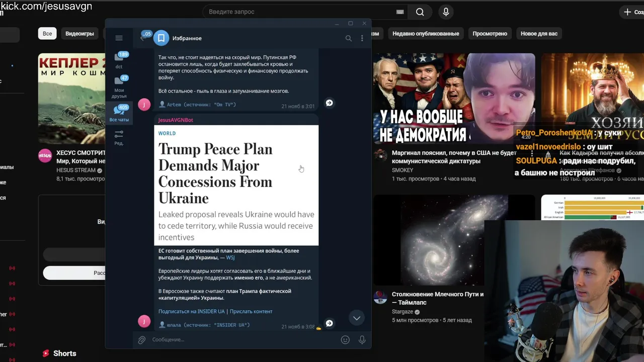Select the Все чаты folder
The width and height of the screenshot is (644, 362).
[119, 114]
